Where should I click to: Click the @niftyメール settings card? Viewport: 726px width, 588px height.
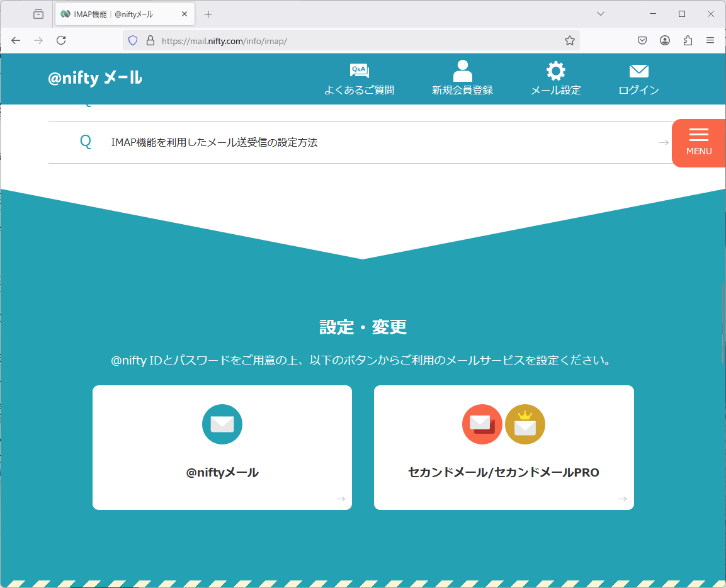pos(222,447)
